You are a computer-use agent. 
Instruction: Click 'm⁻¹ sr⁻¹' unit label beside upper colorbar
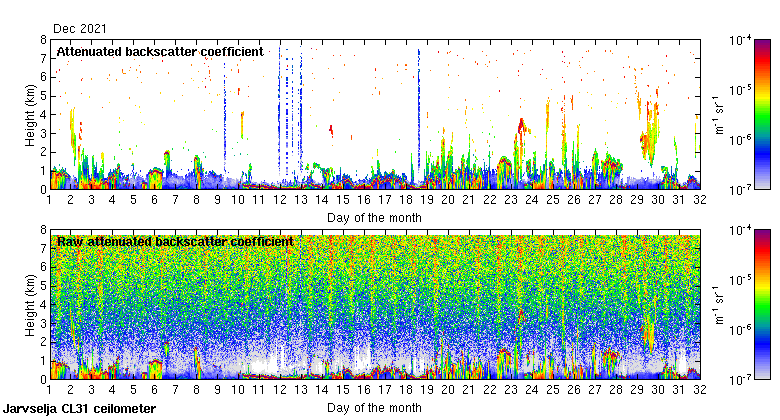coord(719,115)
